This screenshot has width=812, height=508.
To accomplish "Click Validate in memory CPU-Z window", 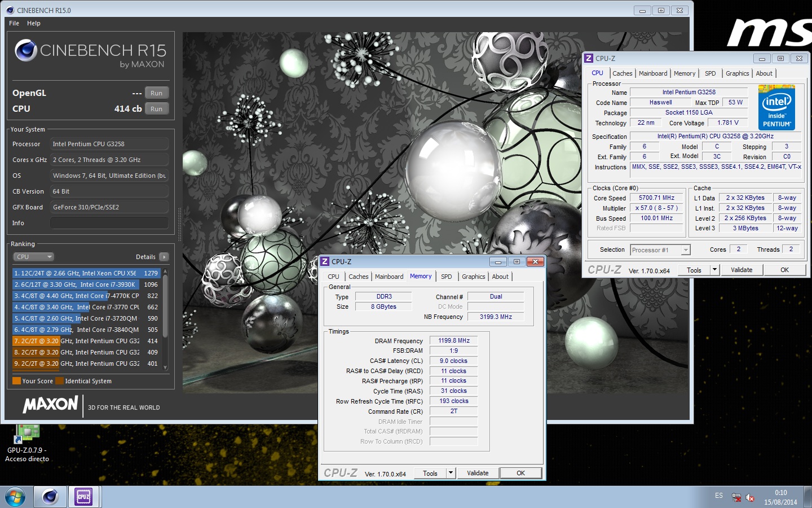I will click(x=478, y=473).
